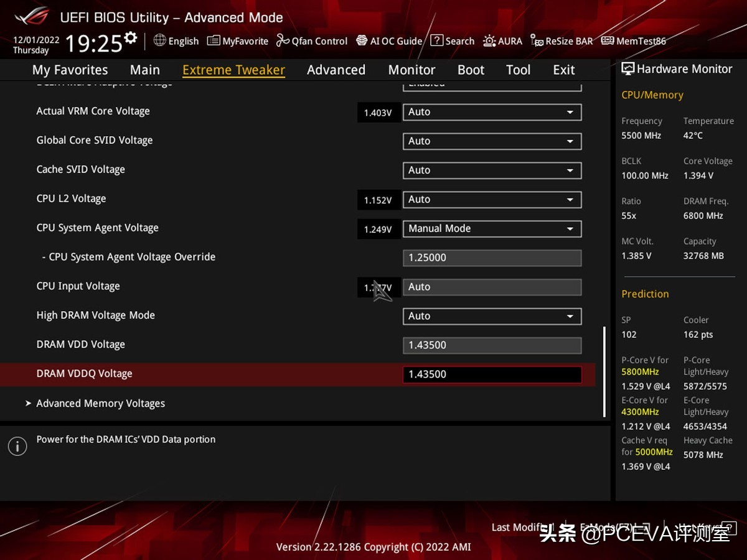The image size is (747, 560).
Task: Click the Last Modified button
Action: click(x=521, y=527)
